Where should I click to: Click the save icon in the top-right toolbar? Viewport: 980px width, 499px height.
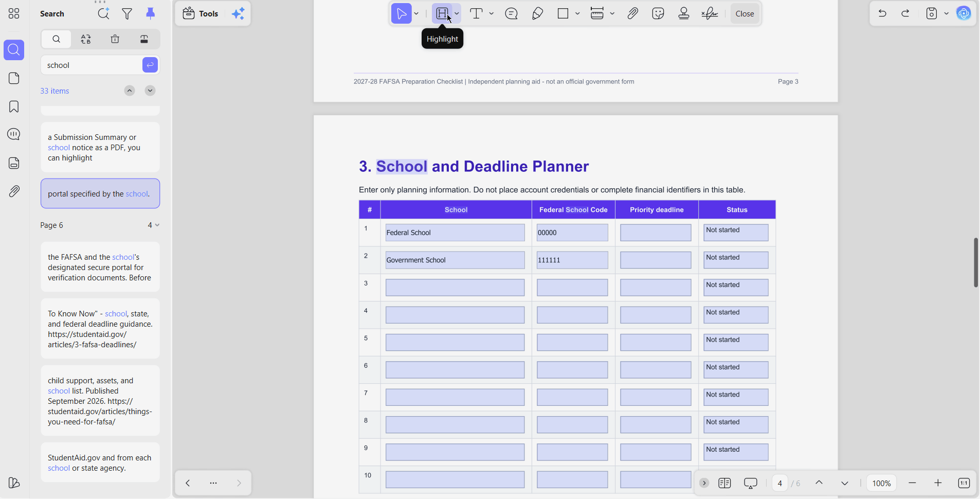[932, 14]
